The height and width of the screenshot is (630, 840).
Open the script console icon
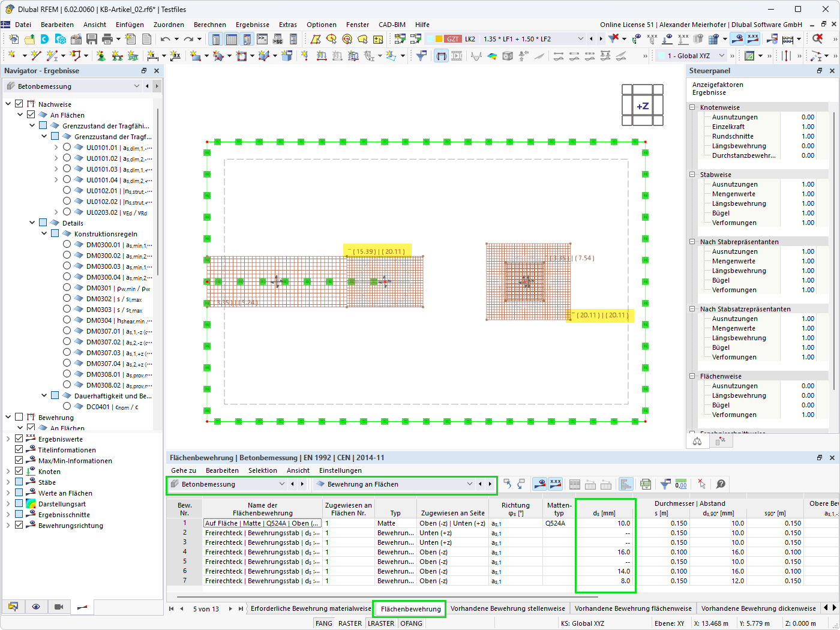tap(262, 39)
